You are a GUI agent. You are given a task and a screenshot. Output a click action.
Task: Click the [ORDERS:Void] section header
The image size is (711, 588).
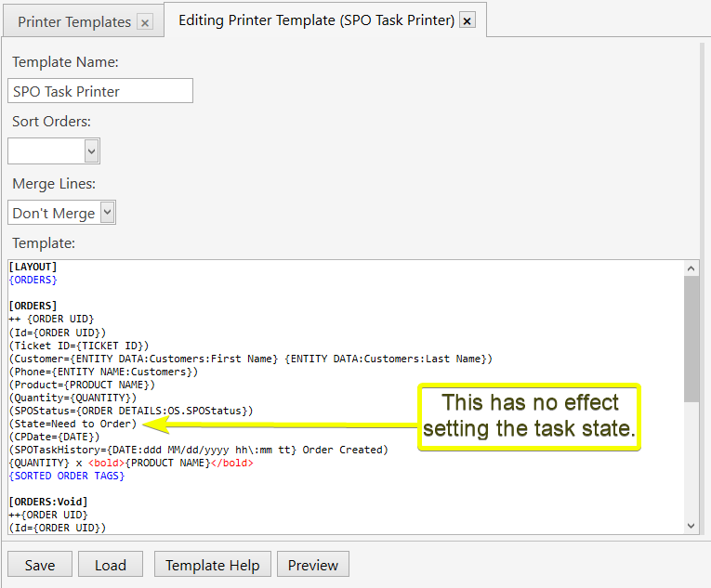[x=48, y=502]
